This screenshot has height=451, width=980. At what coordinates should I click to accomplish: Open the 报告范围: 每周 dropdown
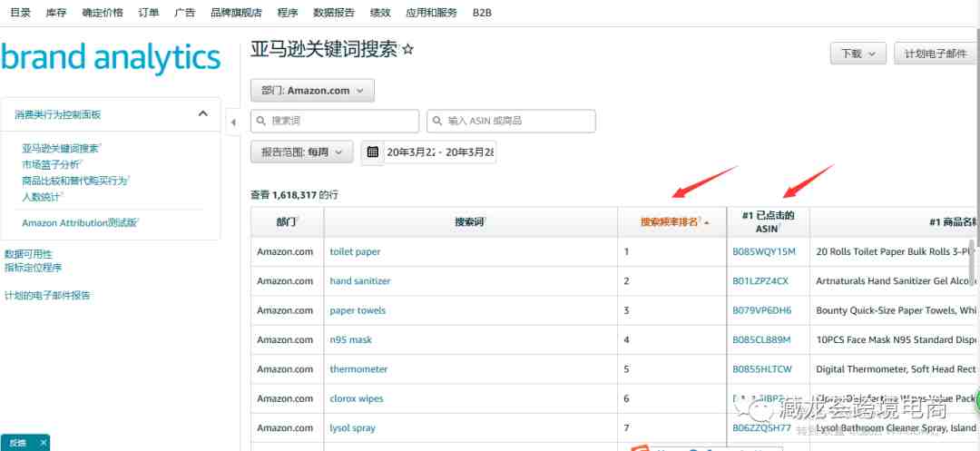[x=302, y=152]
